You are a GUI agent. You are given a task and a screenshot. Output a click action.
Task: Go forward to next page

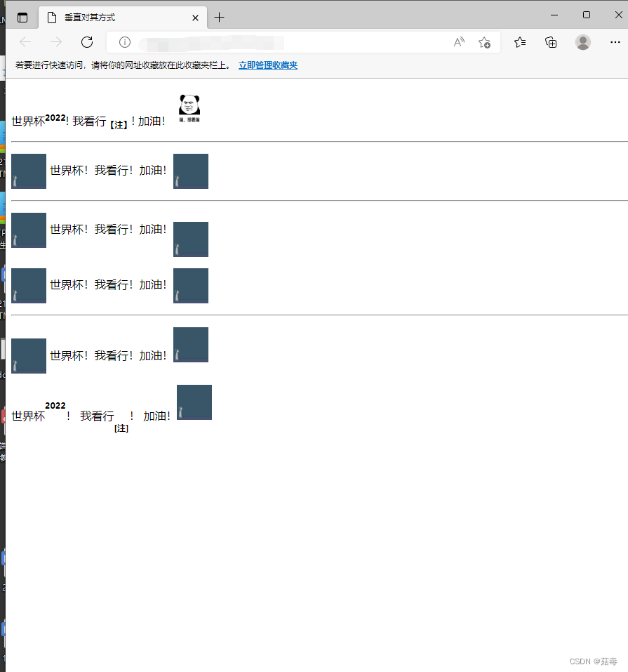tap(56, 42)
